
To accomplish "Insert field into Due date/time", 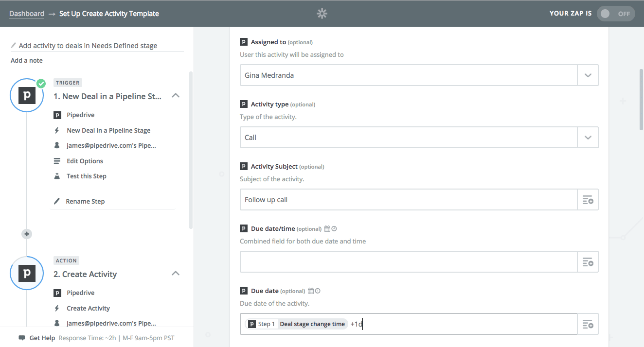I will click(x=588, y=262).
